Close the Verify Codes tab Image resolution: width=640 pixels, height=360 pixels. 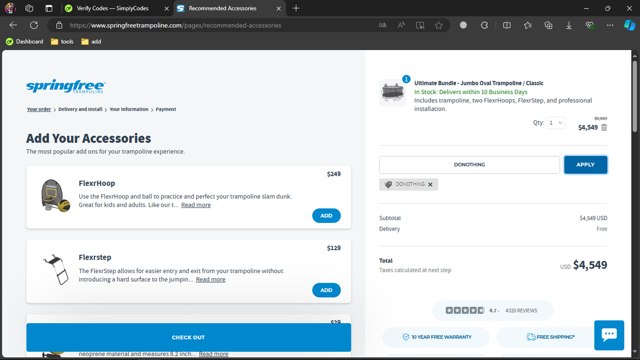click(x=167, y=8)
